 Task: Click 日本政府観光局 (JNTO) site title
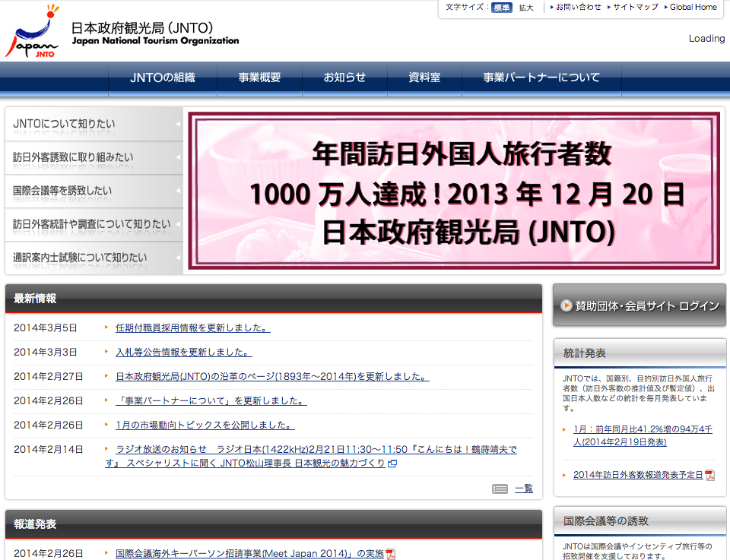coord(142,28)
